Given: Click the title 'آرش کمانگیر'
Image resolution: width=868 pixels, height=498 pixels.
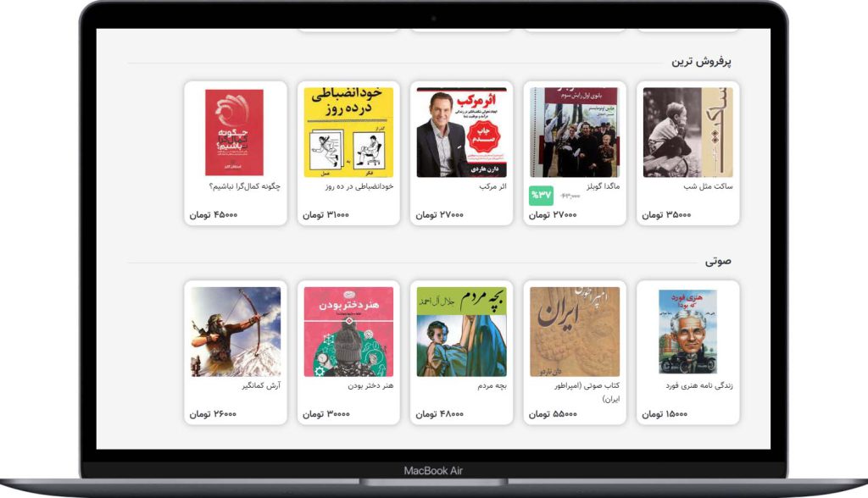Looking at the screenshot, I should [261, 385].
